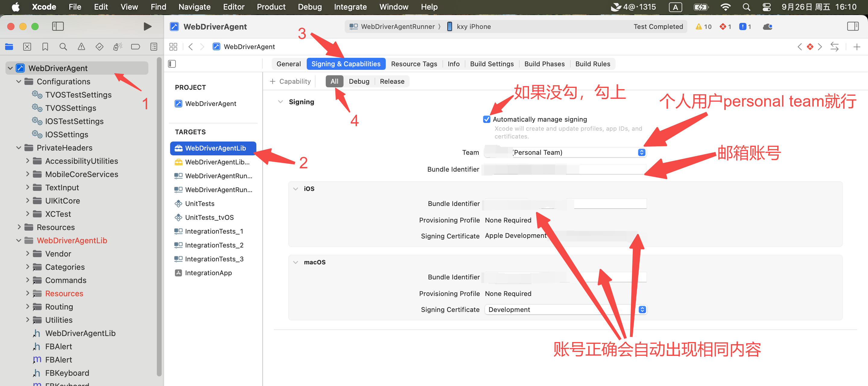Switch to Build Settings tab
The height and width of the screenshot is (386, 868).
coord(492,64)
